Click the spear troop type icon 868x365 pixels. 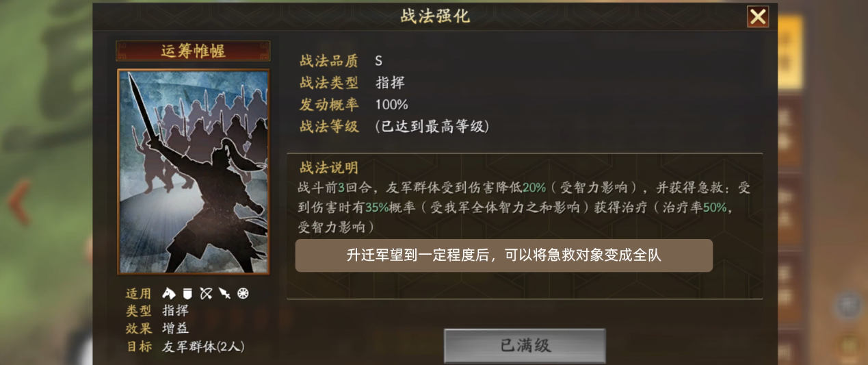pos(224,293)
